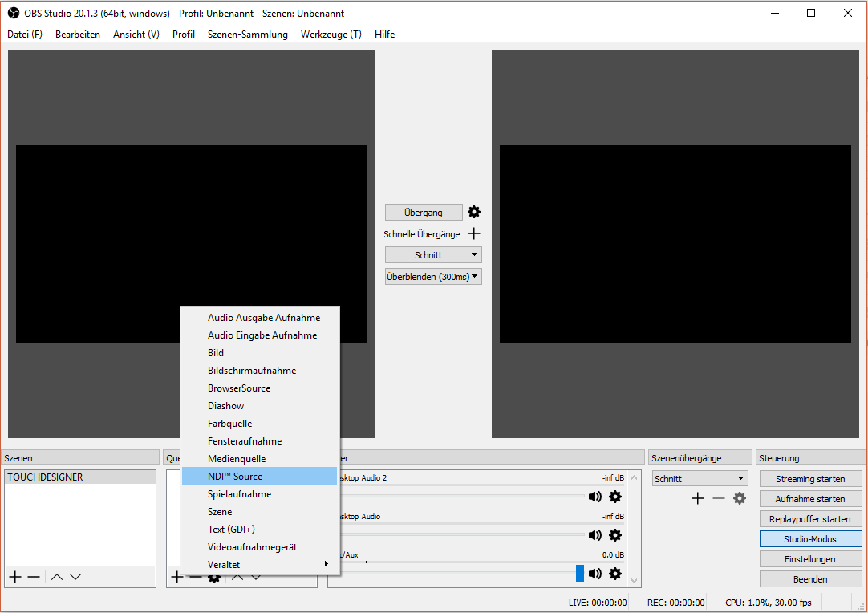Choose Audio Eingabe Aufnahme source

[259, 335]
